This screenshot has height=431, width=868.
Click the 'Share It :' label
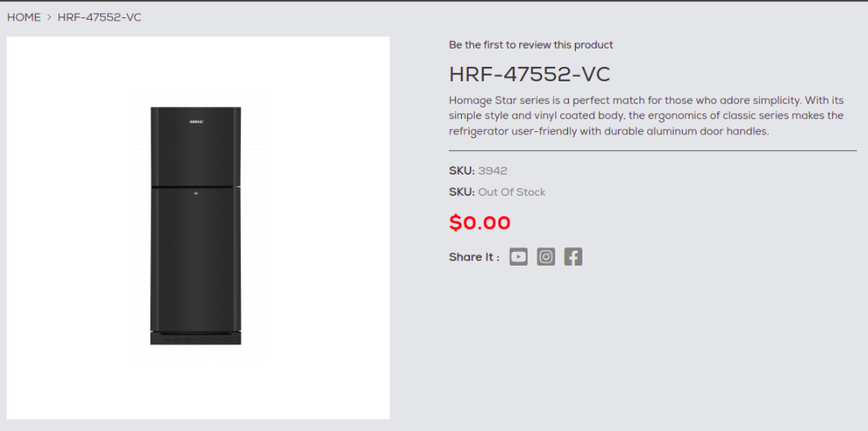pyautogui.click(x=474, y=257)
